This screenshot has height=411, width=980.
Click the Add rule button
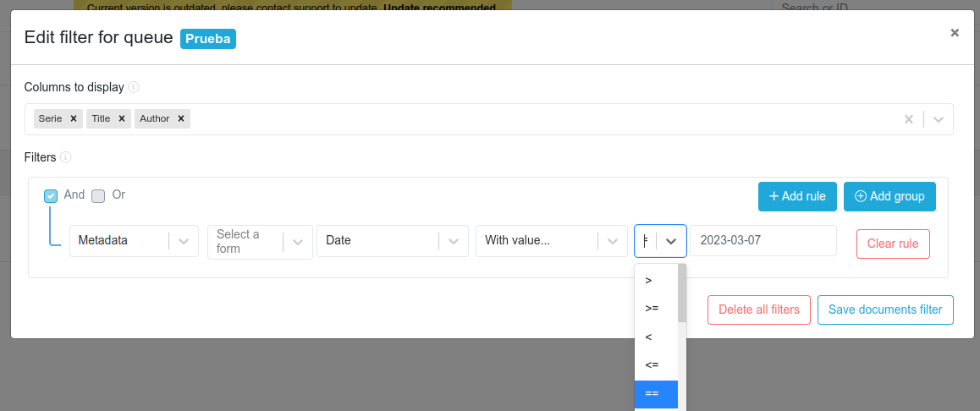point(797,196)
